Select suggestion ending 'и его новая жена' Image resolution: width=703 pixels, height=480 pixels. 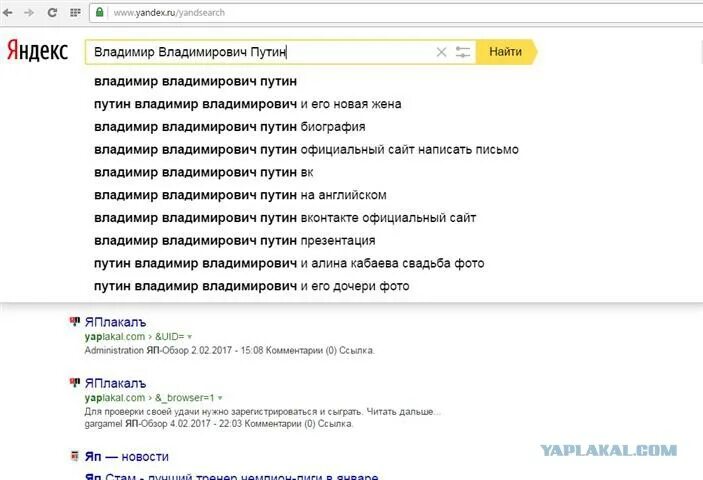(247, 104)
